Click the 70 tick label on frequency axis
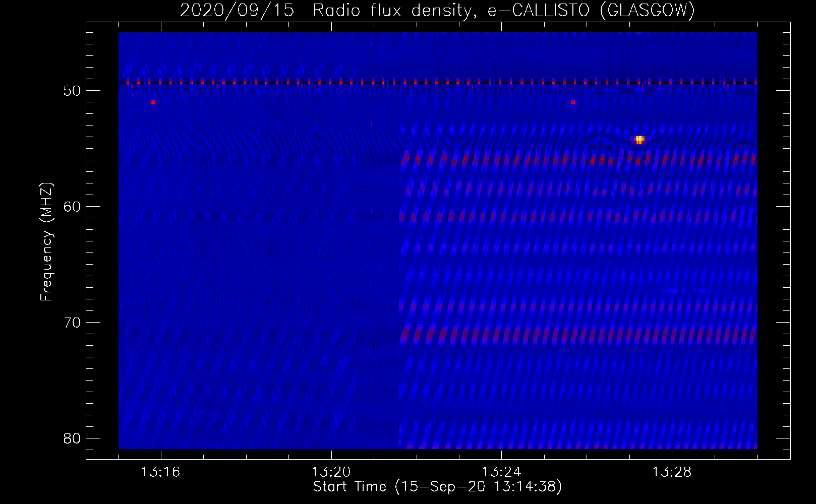The image size is (816, 504). tap(72, 323)
